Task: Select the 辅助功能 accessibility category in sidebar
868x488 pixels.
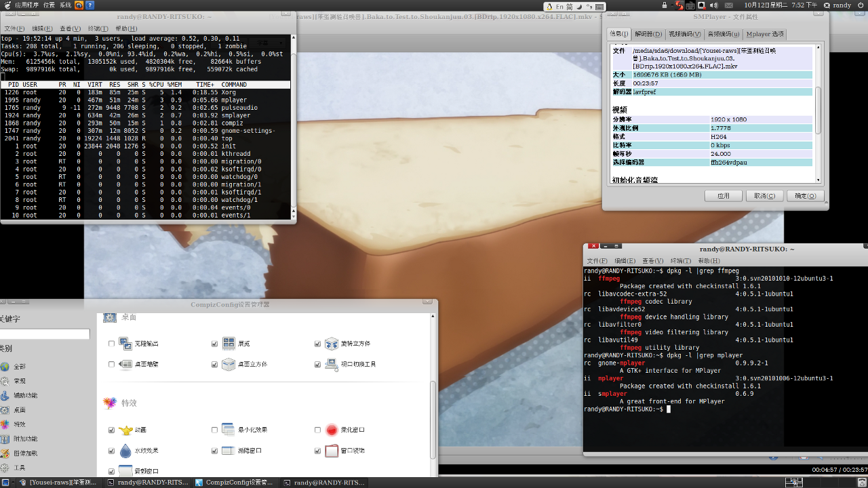Action: [x=26, y=395]
